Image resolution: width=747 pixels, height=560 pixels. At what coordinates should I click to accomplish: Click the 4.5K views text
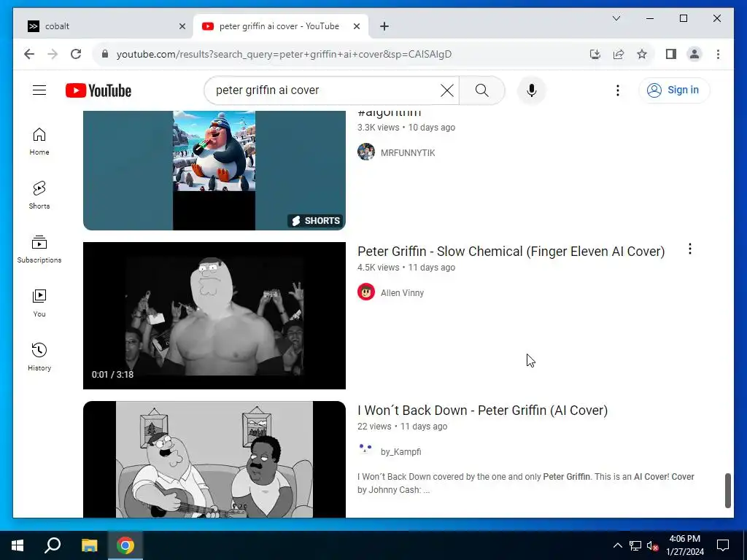pos(379,268)
